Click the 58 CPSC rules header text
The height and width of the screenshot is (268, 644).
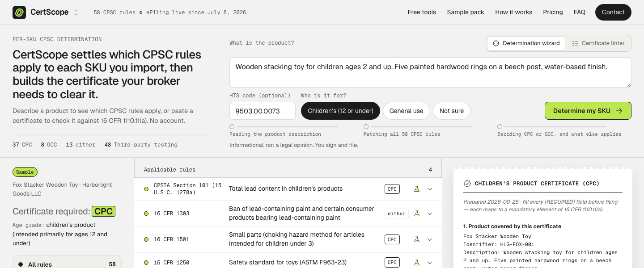click(114, 13)
